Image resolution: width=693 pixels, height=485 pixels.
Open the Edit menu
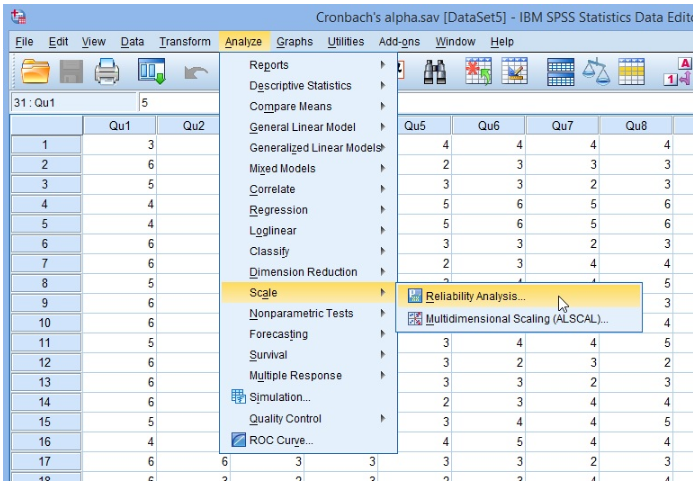coord(58,42)
